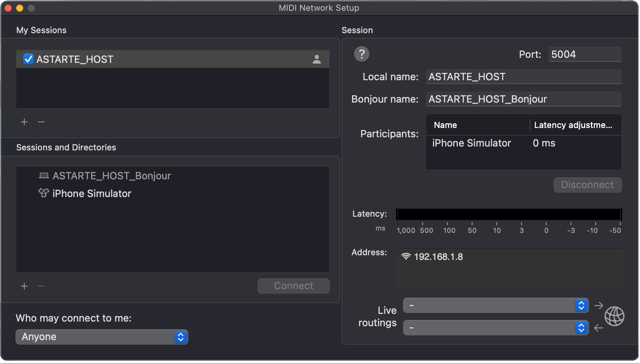Click the computer icon beside ASTARTE_HOST_Bonjour
The image size is (640, 364).
[x=43, y=175]
